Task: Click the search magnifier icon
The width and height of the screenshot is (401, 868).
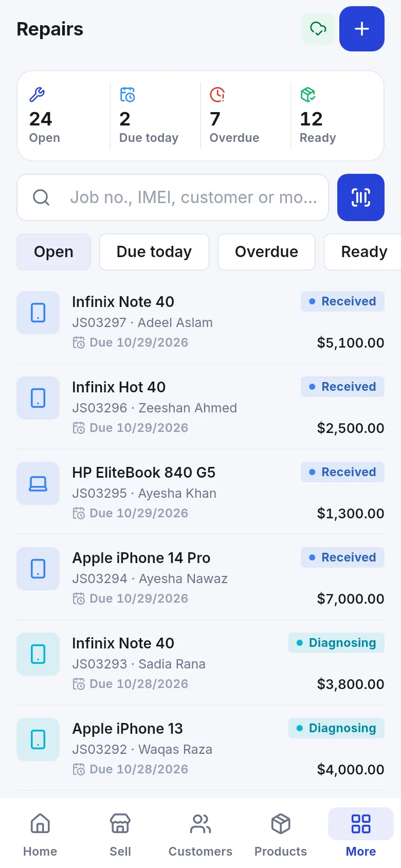Action: (x=41, y=197)
